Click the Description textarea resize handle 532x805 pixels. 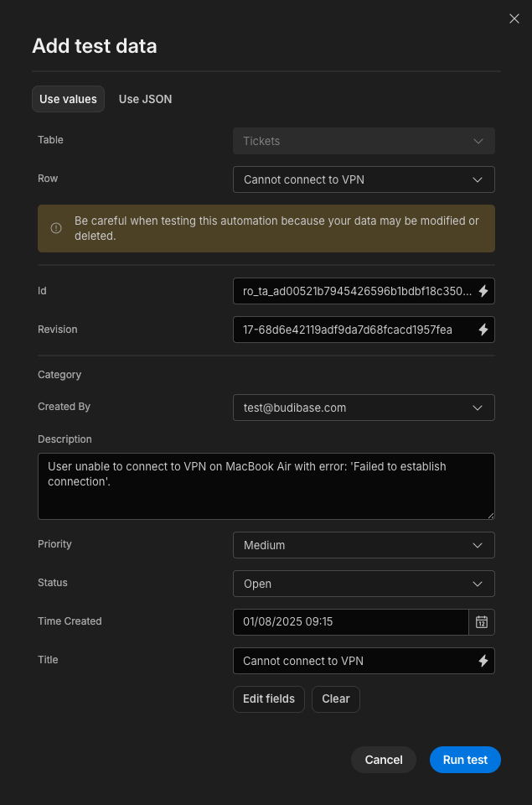[491, 516]
